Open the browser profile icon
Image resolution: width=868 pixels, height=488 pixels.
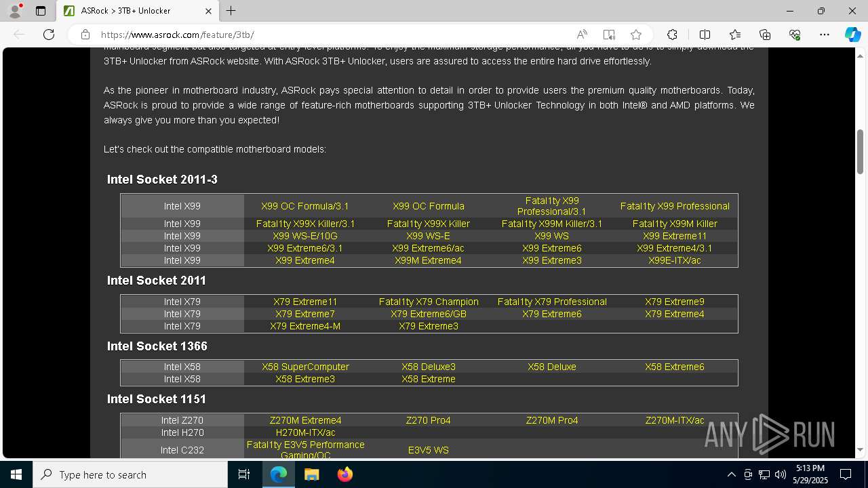click(x=15, y=11)
